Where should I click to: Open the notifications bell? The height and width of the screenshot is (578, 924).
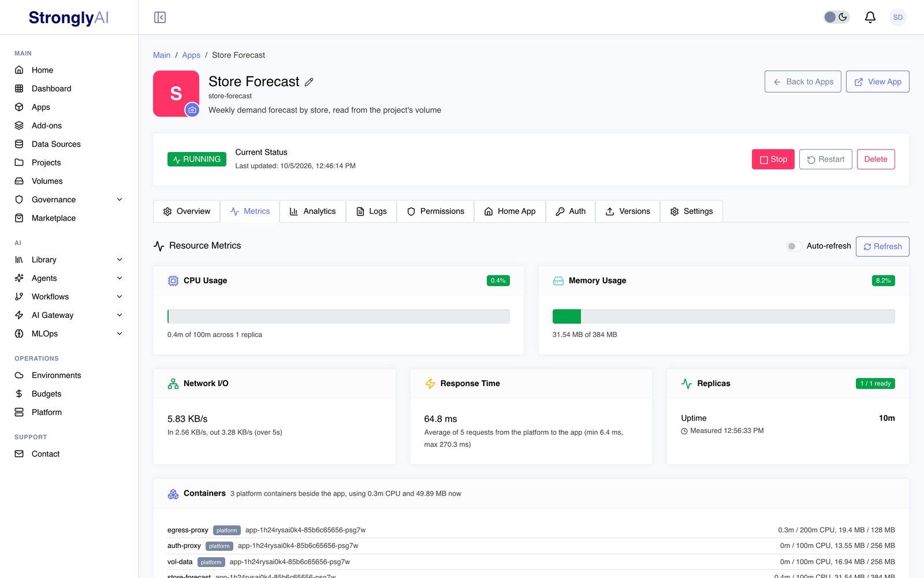[870, 17]
